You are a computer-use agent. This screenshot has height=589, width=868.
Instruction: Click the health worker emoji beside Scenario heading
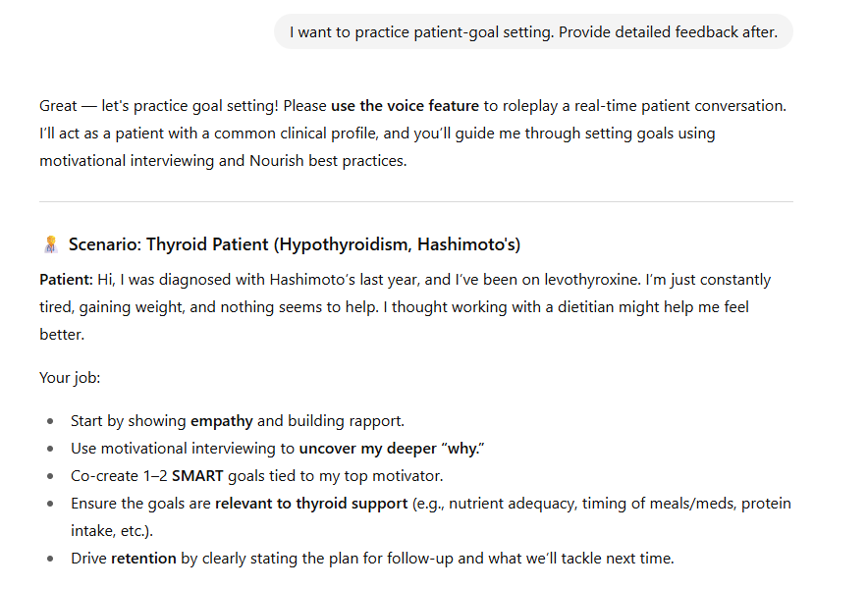pyautogui.click(x=51, y=244)
